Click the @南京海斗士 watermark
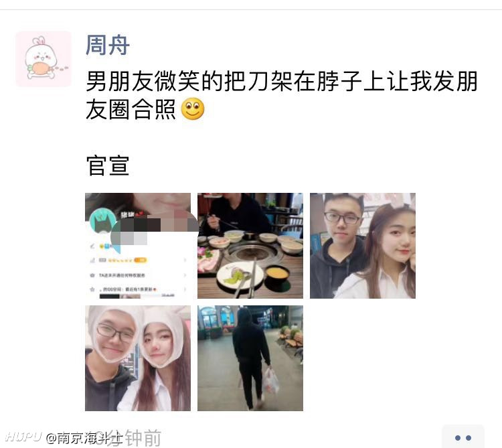This screenshot has height=448, width=502. tap(84, 438)
